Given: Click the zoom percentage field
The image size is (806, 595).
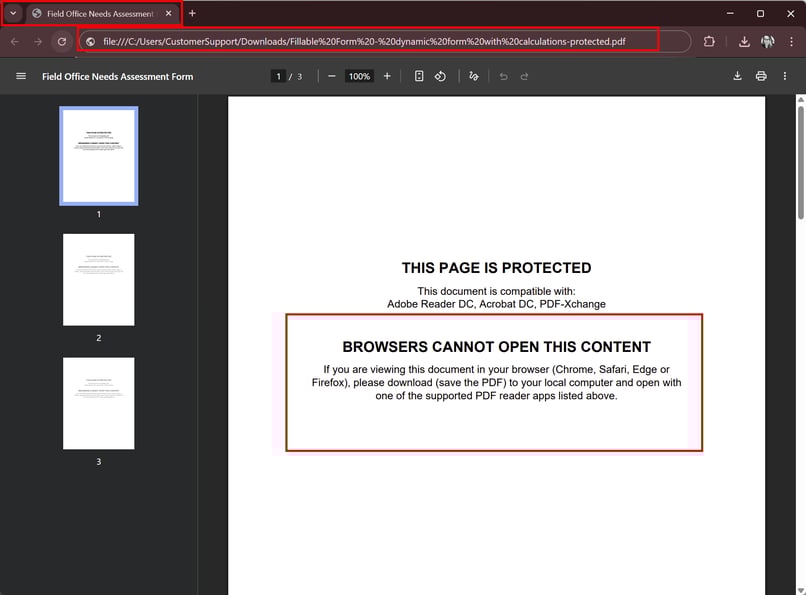Looking at the screenshot, I should 359,77.
